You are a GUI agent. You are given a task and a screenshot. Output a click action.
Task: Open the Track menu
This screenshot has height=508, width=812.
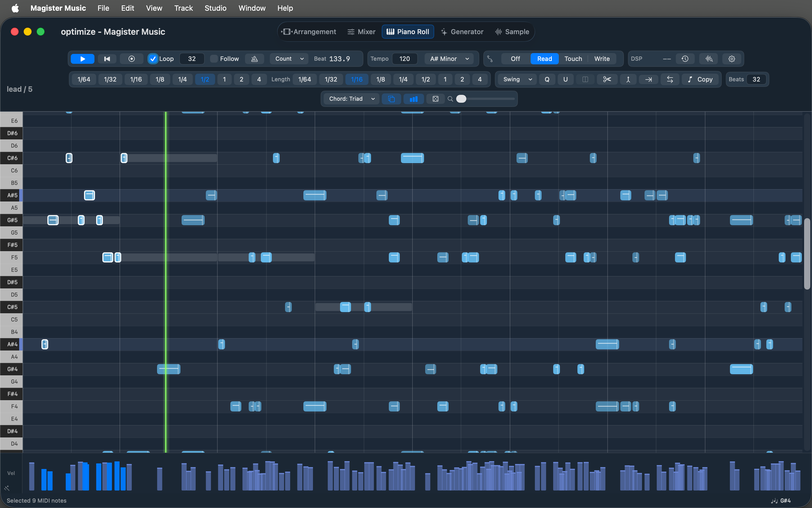[184, 8]
